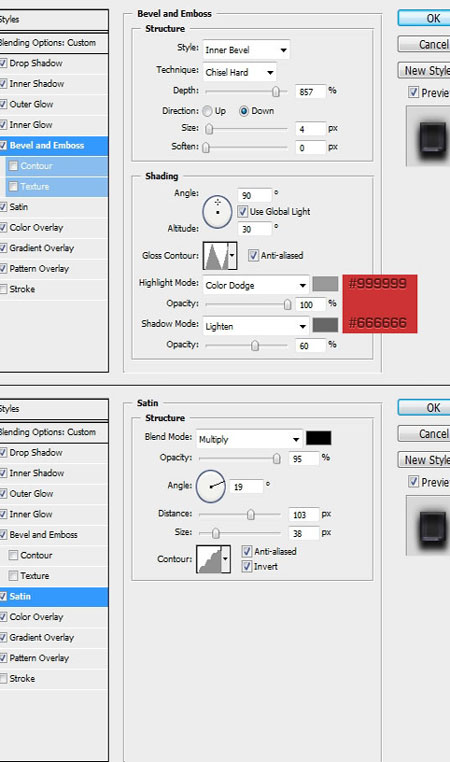This screenshot has width=450, height=762.
Task: Toggle the Invert checkbox in Satin settings
Action: [247, 566]
